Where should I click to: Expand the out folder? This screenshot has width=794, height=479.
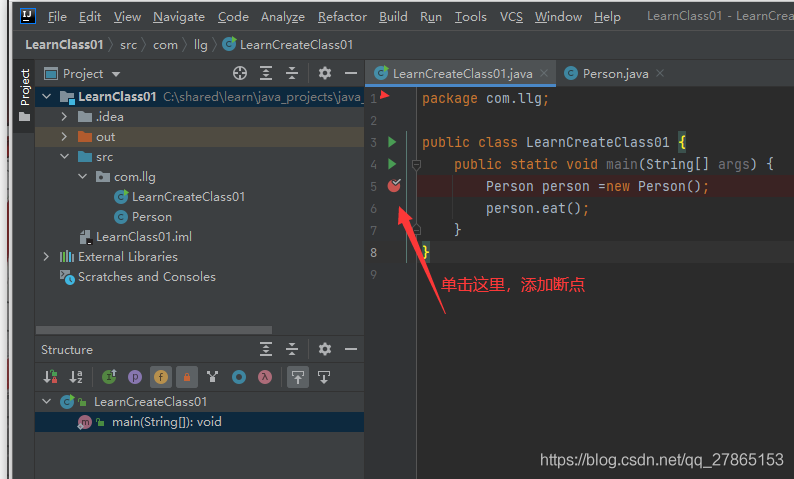[64, 137]
